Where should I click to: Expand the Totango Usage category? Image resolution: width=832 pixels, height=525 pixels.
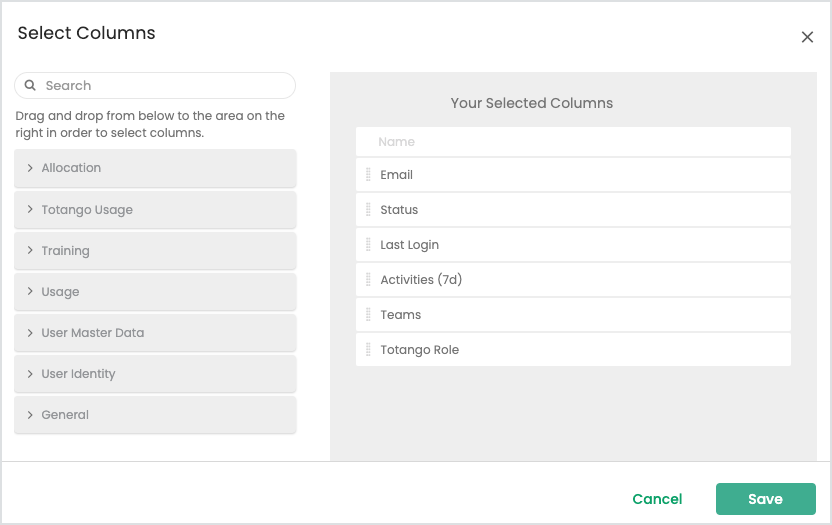click(155, 210)
